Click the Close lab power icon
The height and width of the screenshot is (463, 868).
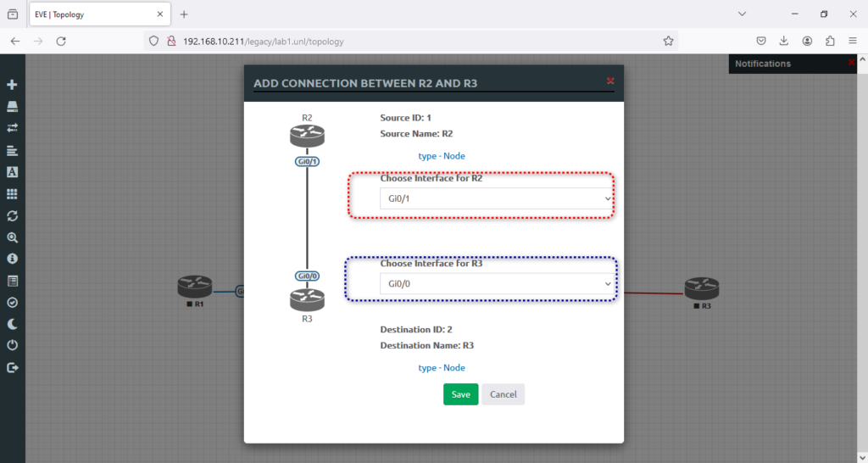pyautogui.click(x=12, y=345)
